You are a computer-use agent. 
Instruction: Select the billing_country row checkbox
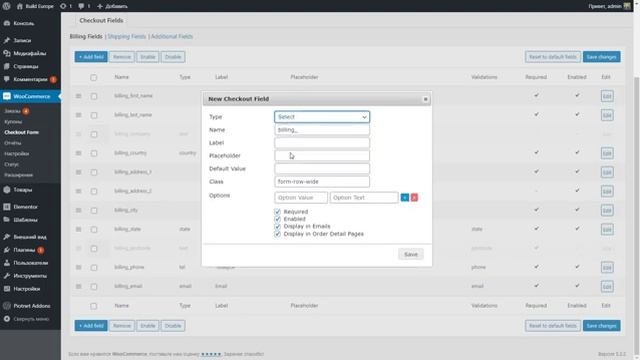click(x=94, y=153)
